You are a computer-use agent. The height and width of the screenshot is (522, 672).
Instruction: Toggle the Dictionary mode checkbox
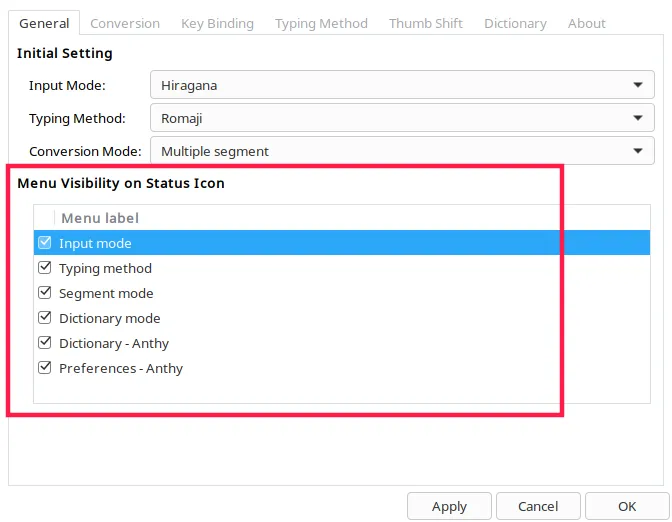(x=44, y=318)
